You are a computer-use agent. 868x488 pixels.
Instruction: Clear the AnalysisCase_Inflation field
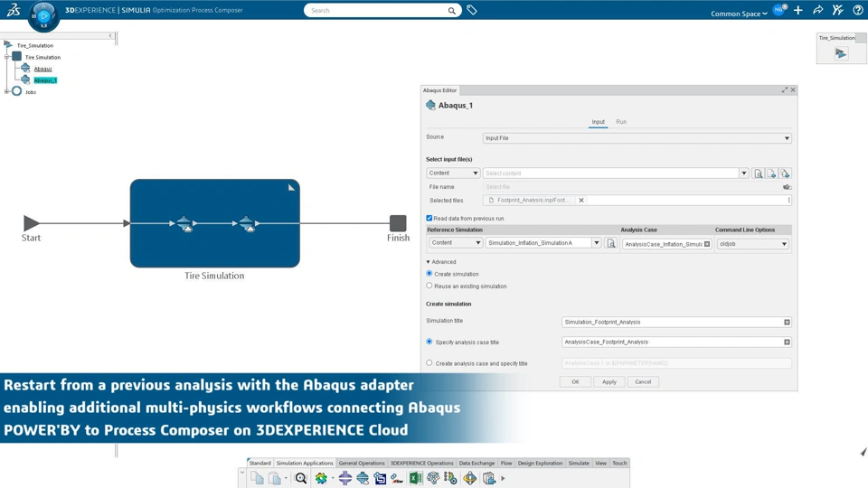[707, 244]
